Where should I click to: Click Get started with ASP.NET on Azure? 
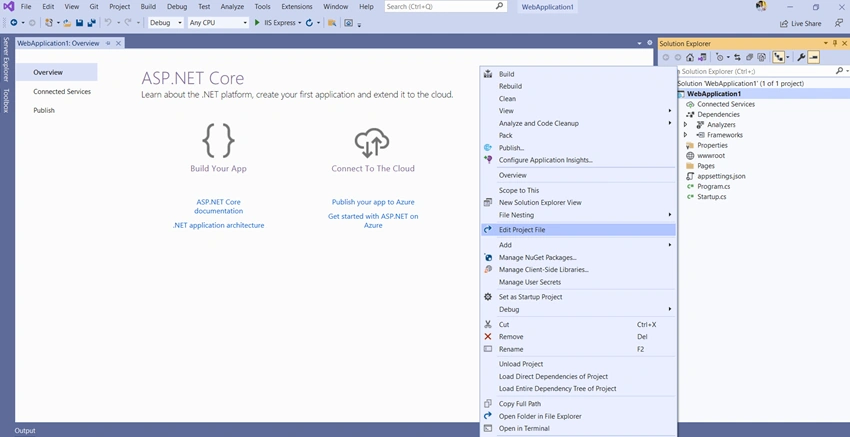point(373,220)
